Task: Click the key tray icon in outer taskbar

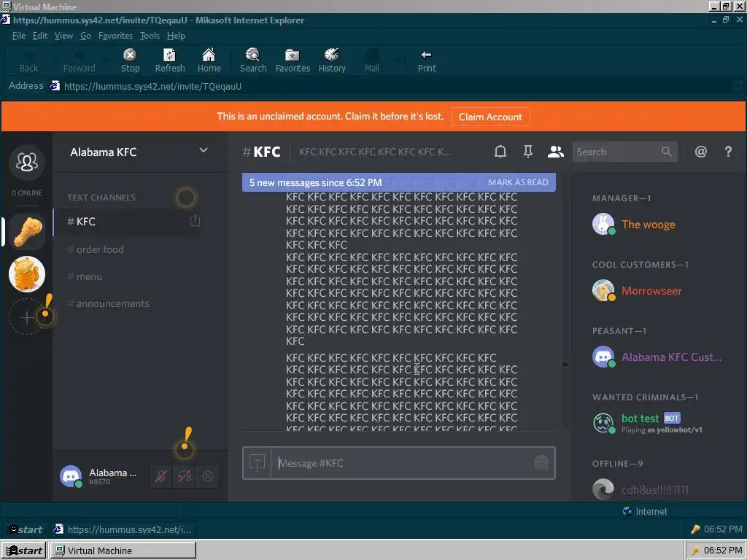Action: coord(696,551)
